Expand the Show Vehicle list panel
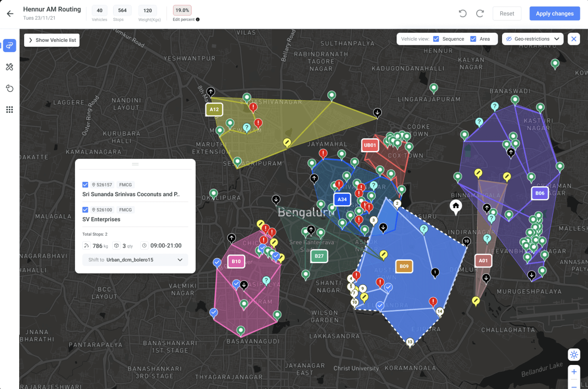Screen dimensions: 588x389 coord(52,40)
